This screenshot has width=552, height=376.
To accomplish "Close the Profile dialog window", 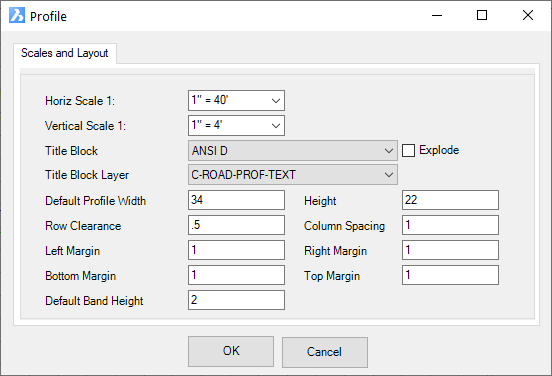I will (528, 15).
